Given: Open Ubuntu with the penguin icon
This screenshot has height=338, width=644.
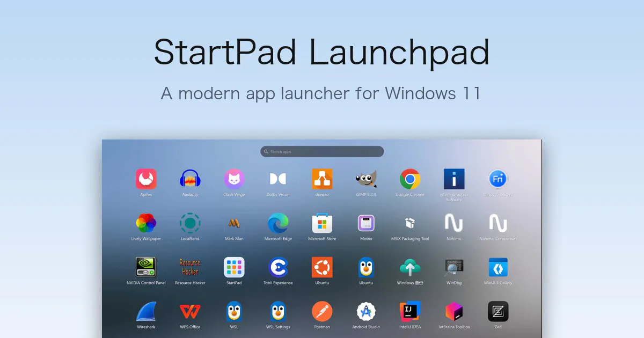Looking at the screenshot, I should 366,267.
